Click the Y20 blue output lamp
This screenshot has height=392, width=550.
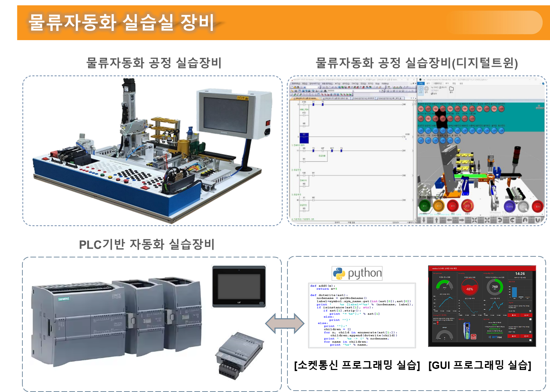coord(421,131)
